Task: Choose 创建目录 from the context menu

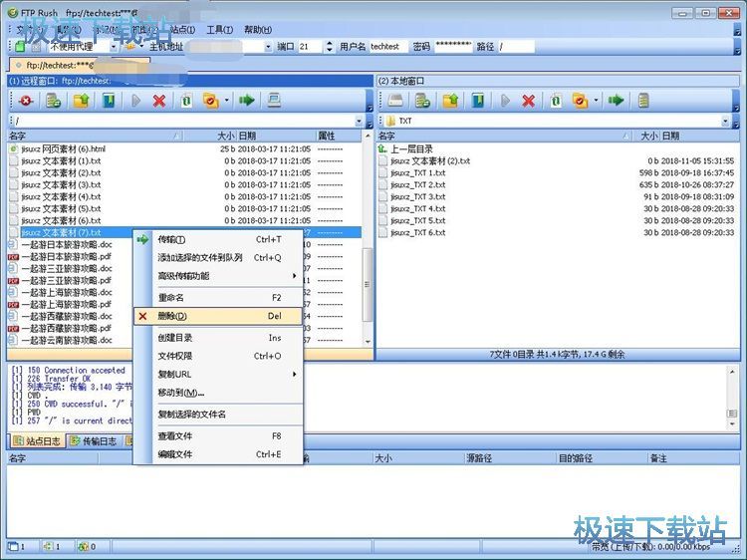Action: point(218,338)
